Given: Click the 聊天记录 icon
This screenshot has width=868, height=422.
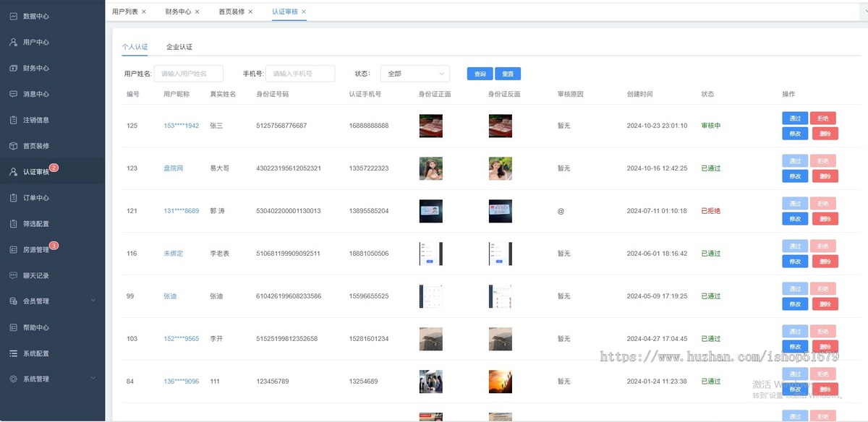Looking at the screenshot, I should [13, 276].
